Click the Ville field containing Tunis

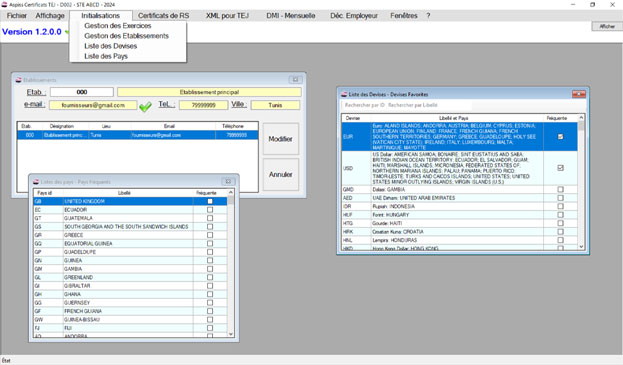point(275,105)
